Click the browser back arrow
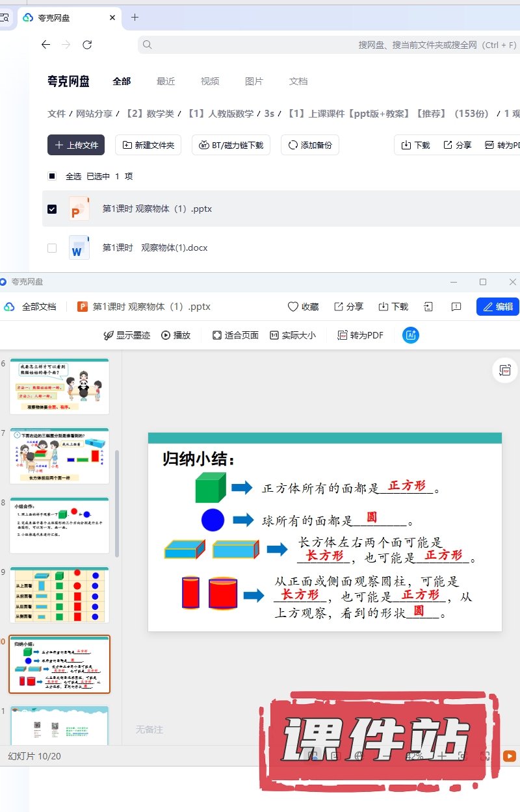This screenshot has height=812, width=520. pos(45,45)
